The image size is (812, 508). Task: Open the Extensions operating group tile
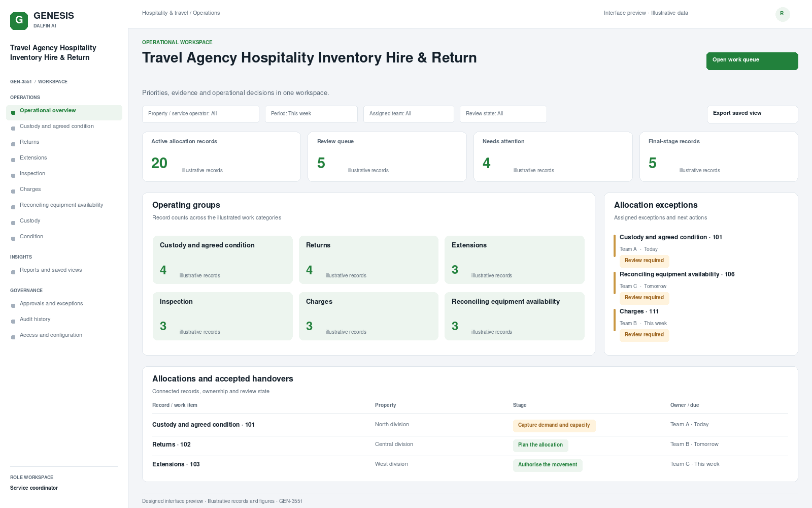pyautogui.click(x=515, y=260)
